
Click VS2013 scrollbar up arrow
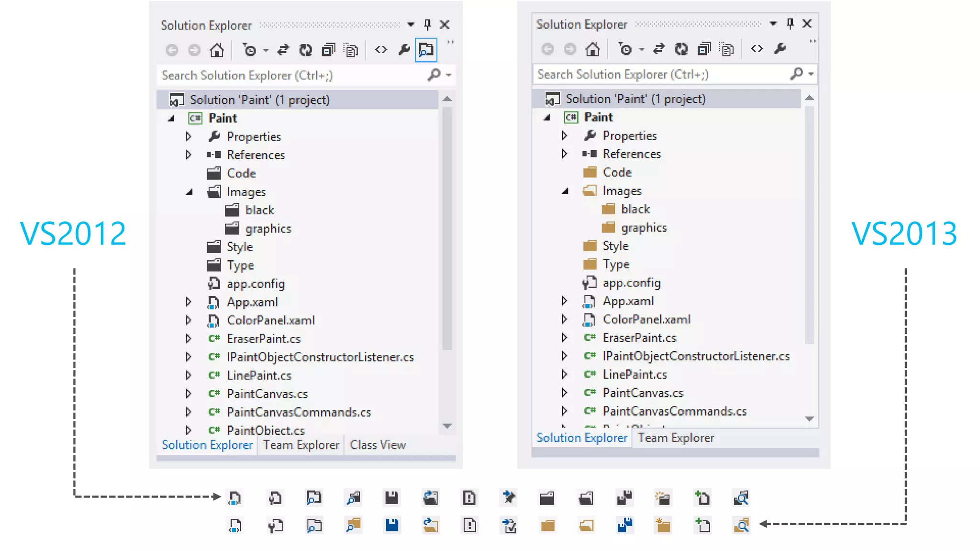[809, 98]
